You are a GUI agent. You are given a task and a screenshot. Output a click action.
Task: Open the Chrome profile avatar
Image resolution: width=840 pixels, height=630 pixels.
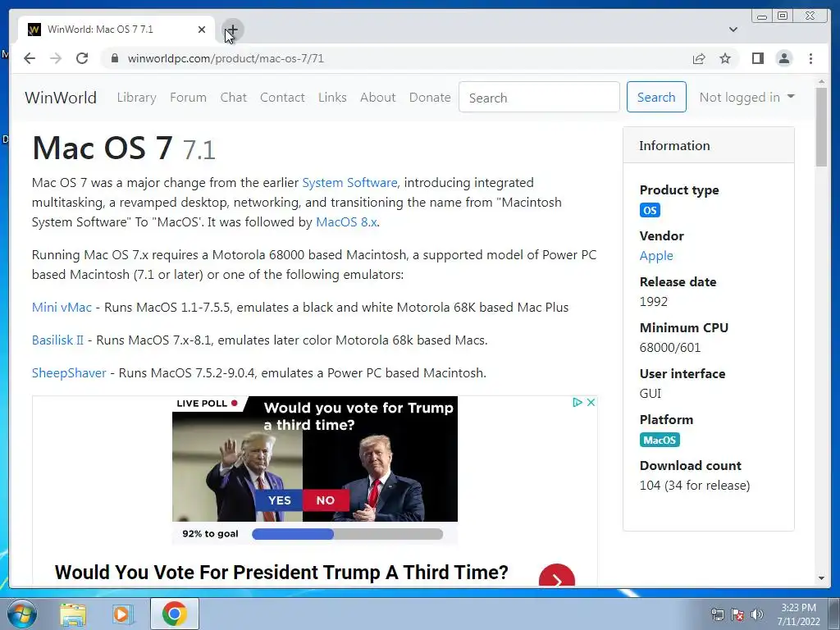point(784,58)
